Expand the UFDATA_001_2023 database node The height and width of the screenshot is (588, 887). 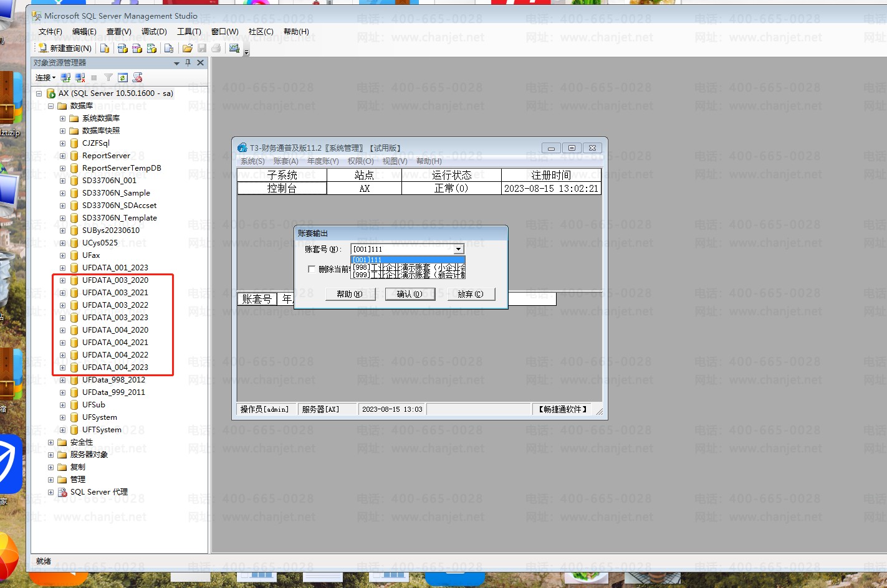(62, 268)
